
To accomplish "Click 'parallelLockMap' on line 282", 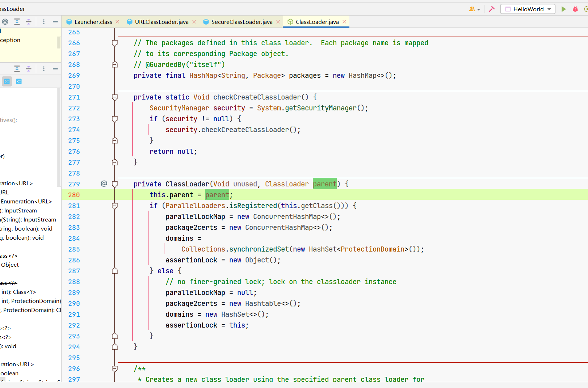I will click(195, 216).
